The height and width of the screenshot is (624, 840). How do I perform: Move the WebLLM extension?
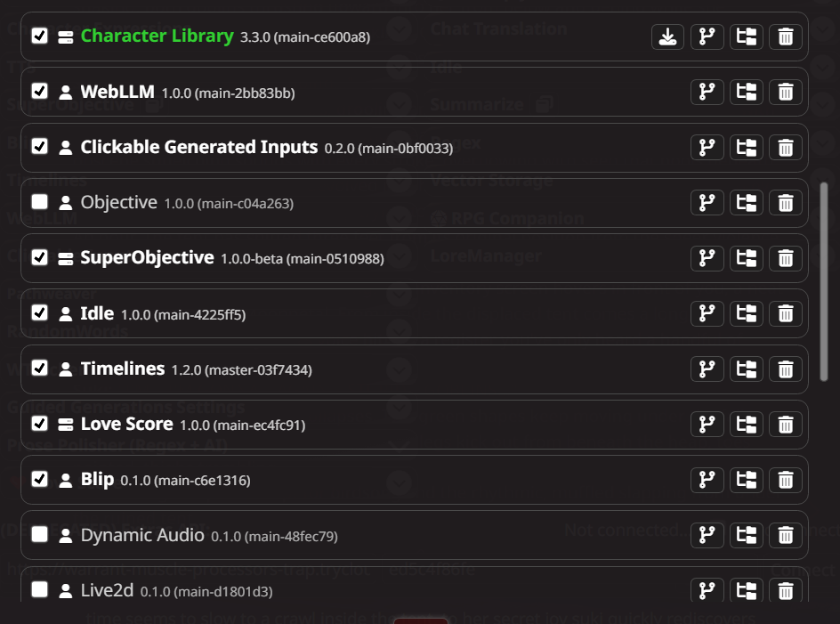tap(747, 92)
